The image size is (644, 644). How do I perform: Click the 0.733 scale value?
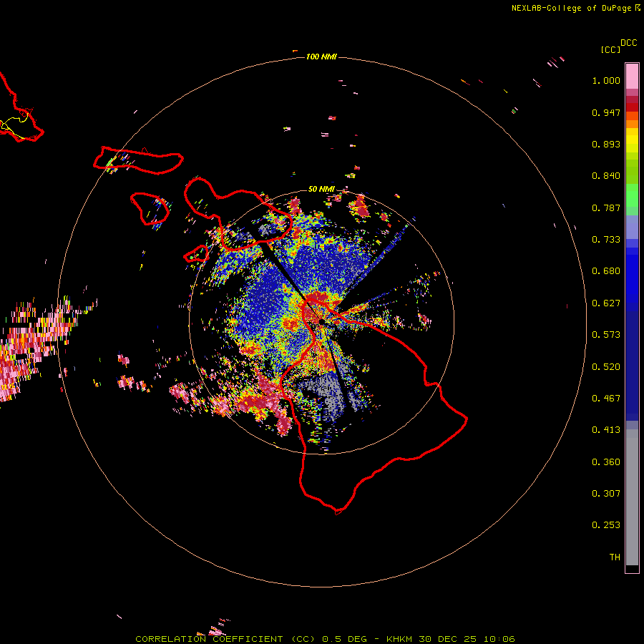606,240
